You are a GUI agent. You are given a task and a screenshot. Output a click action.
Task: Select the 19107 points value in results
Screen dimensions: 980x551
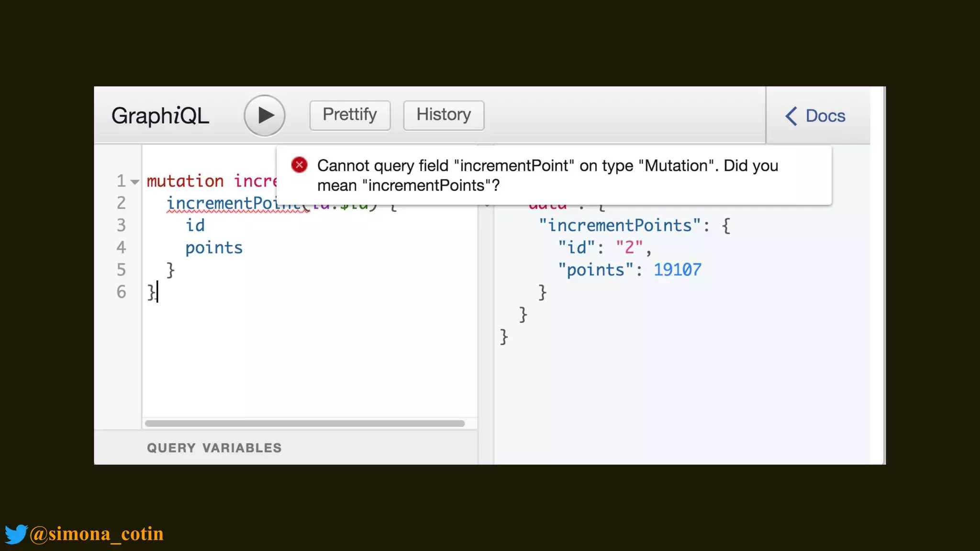click(677, 270)
